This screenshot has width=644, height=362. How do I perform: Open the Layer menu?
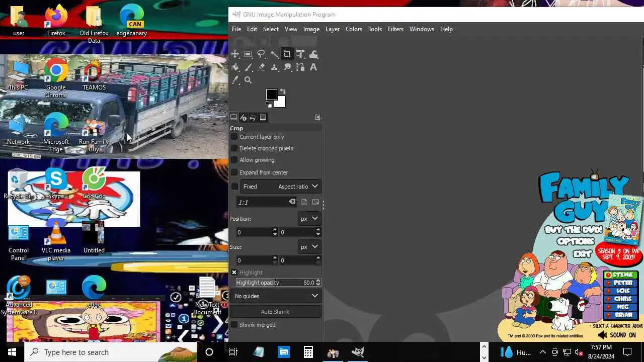coord(333,29)
